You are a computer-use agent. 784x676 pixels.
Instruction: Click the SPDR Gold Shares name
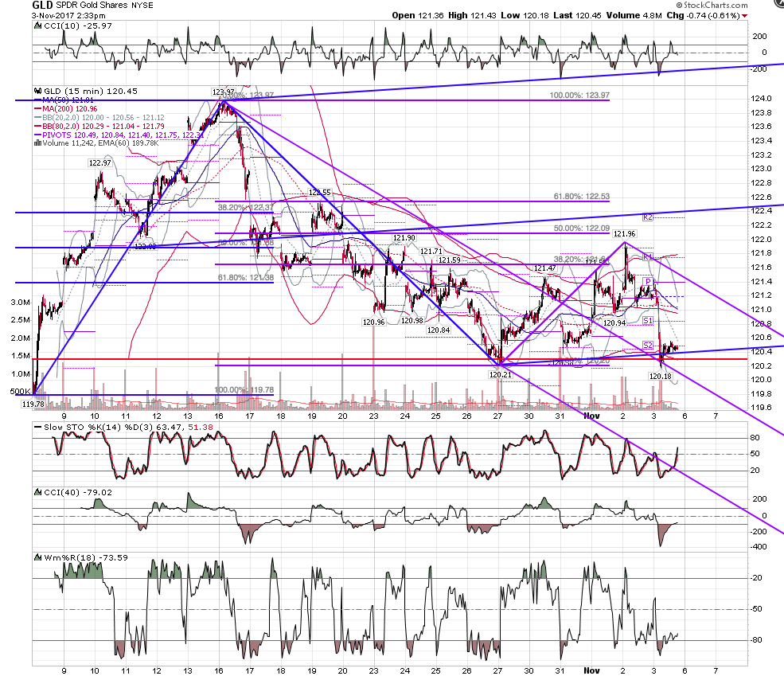[x=92, y=6]
